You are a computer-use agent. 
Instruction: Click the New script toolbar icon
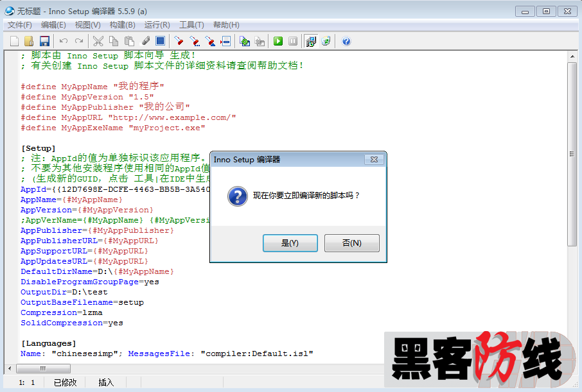coord(14,41)
